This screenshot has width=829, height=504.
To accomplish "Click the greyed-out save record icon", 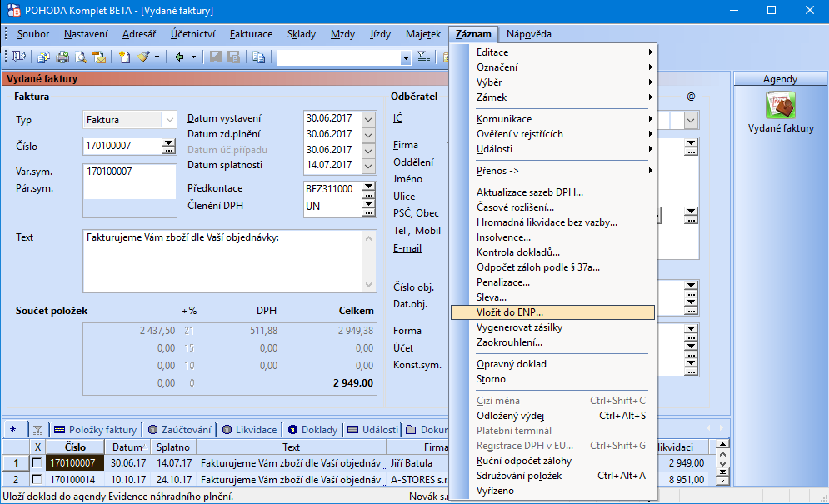I will (215, 57).
